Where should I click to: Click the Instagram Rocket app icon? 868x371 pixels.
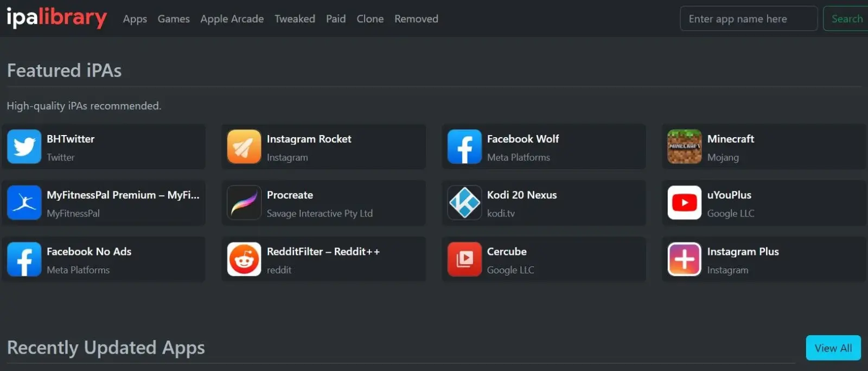[244, 146]
